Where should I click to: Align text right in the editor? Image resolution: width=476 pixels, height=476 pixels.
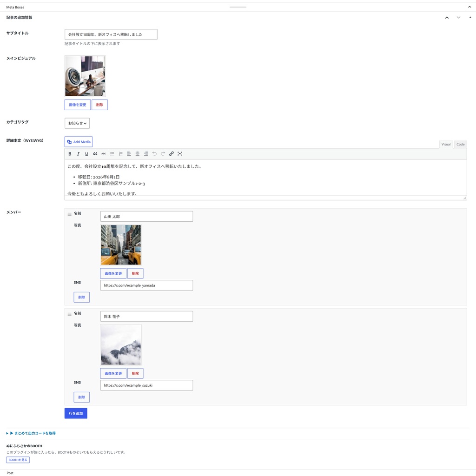146,154
